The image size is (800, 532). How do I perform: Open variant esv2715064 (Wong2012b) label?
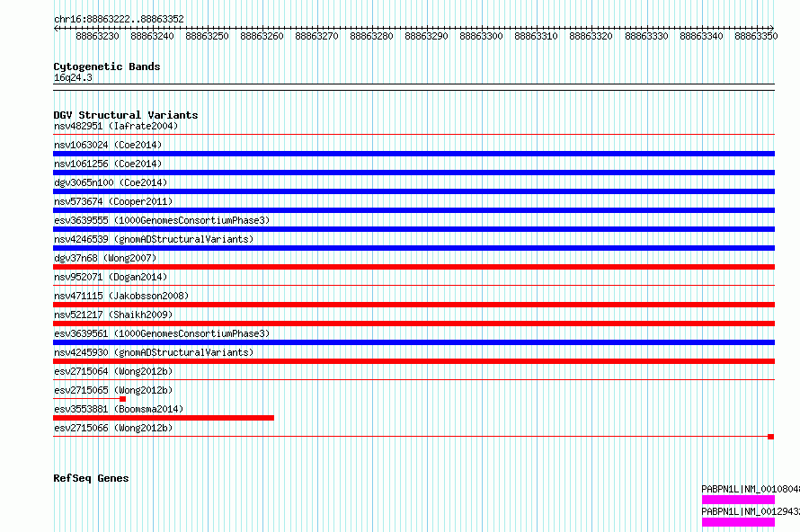113,371
